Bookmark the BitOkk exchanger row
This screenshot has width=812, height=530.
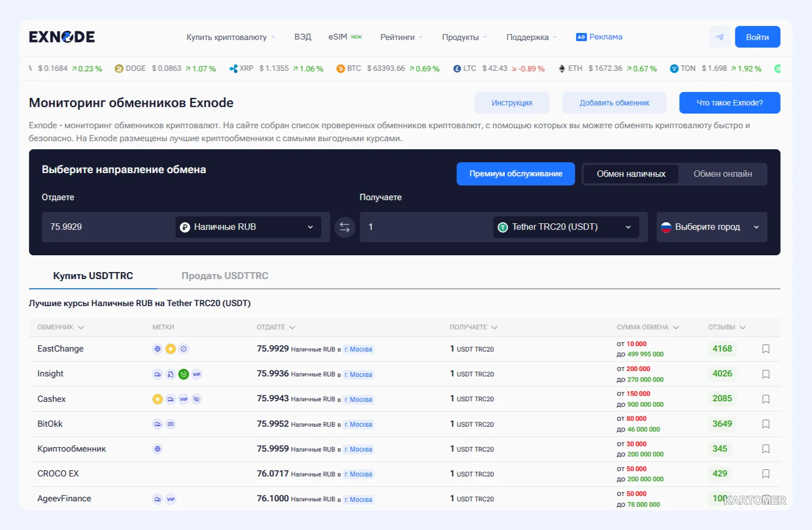(766, 424)
